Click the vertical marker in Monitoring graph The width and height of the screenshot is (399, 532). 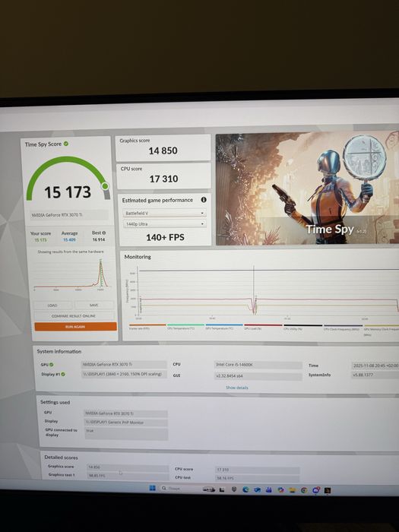point(253,292)
